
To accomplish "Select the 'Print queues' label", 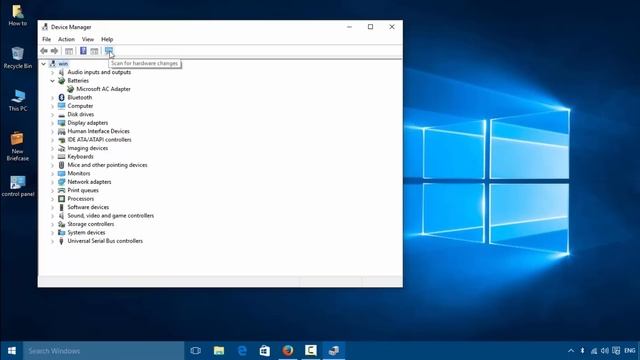I will coord(83,190).
